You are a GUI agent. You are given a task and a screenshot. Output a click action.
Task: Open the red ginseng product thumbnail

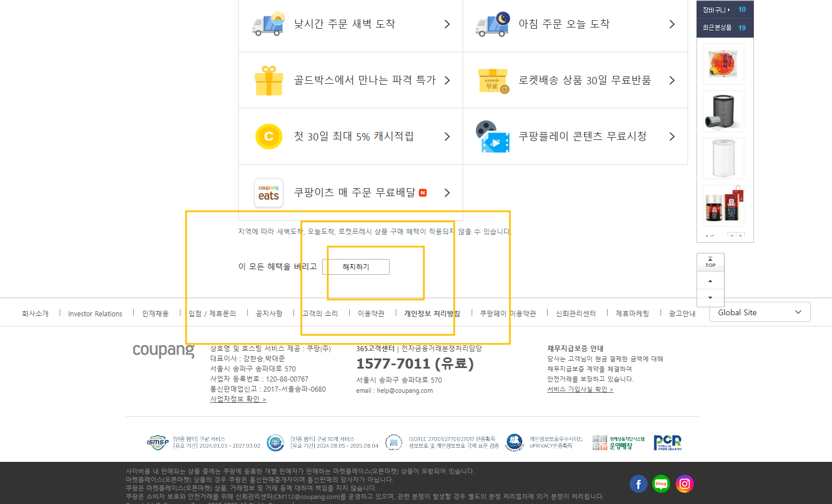[724, 206]
